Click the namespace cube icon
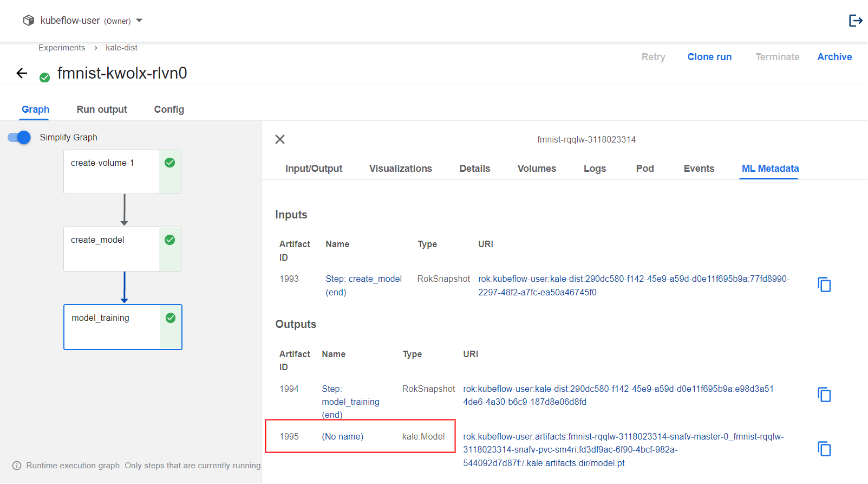Viewport: 868px width, 484px height. tap(29, 21)
